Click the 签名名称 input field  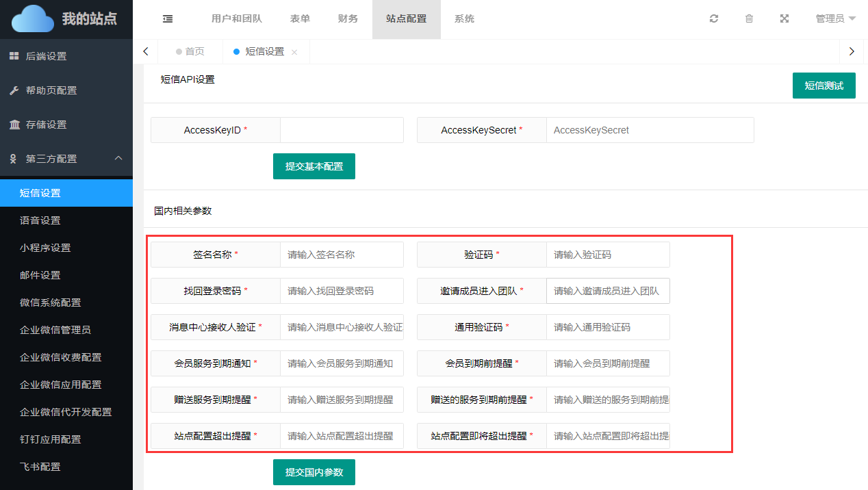coord(342,255)
